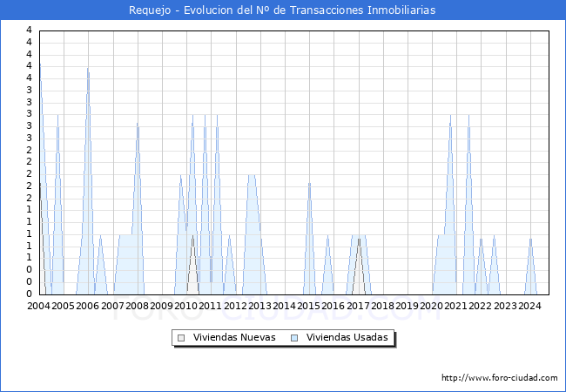This screenshot has width=566, height=392.
Task: Click the 2017 new homes gray peak
Action: click(x=359, y=240)
